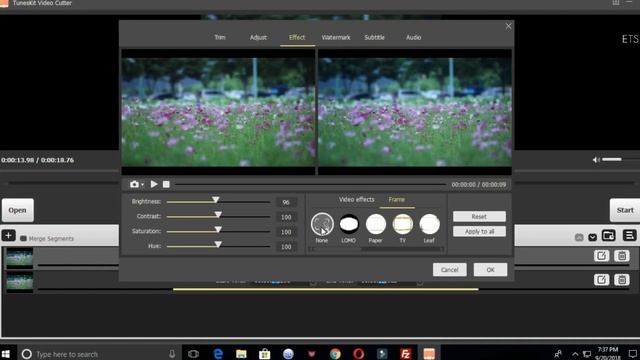Delete the second segment with trash icon
640x360 pixels.
[622, 280]
